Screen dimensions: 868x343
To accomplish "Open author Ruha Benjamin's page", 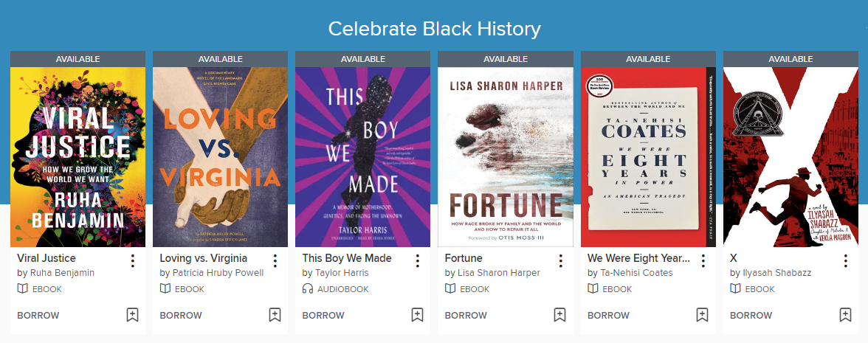I will coord(62,273).
